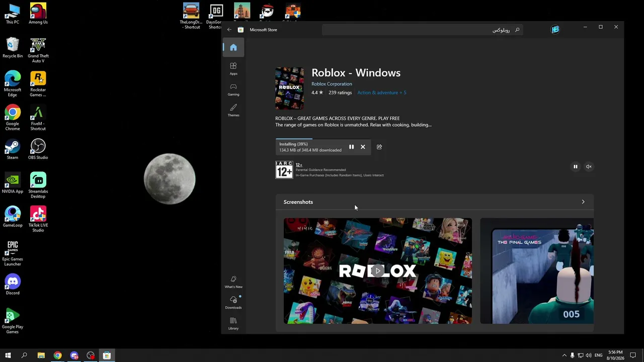Toggle the trailer video mute button

tap(589, 166)
